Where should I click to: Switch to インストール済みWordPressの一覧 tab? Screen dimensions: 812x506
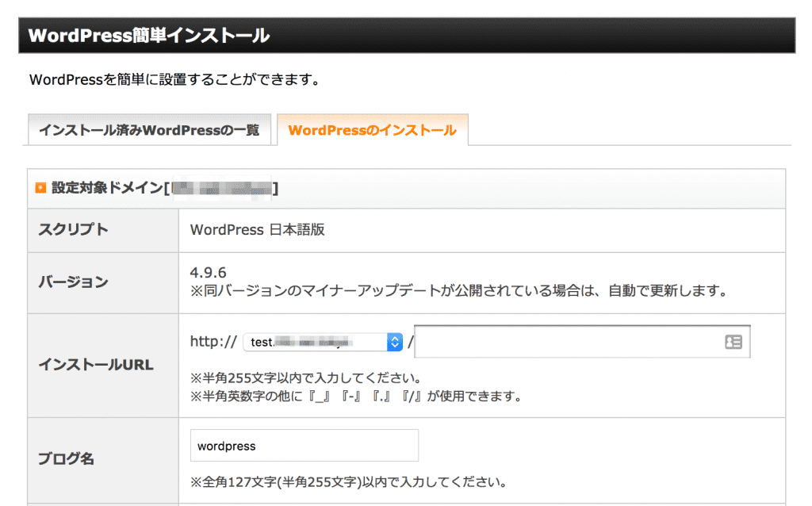[150, 130]
